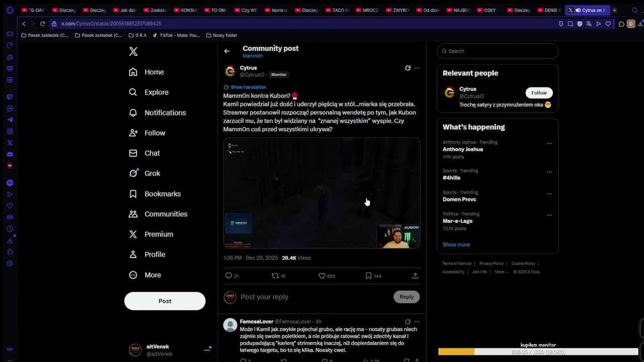Click the translate icon in address bar
This screenshot has width=644, height=362.
coord(589,24)
